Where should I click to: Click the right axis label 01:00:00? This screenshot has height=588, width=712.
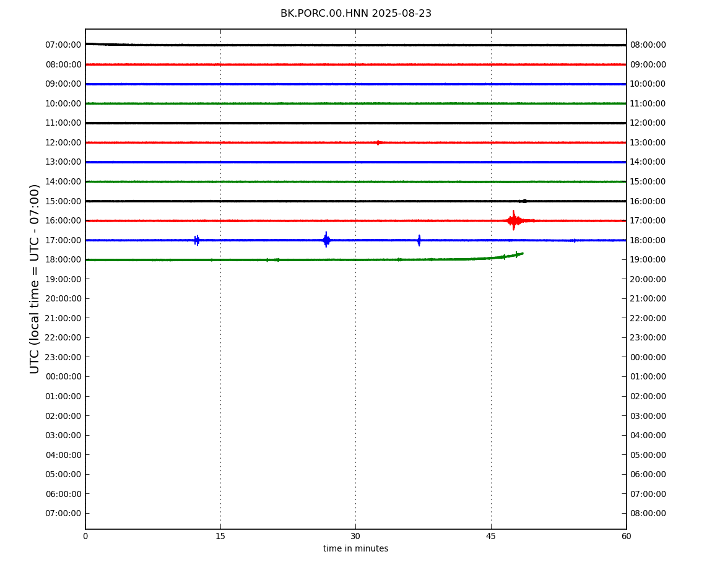click(x=648, y=377)
